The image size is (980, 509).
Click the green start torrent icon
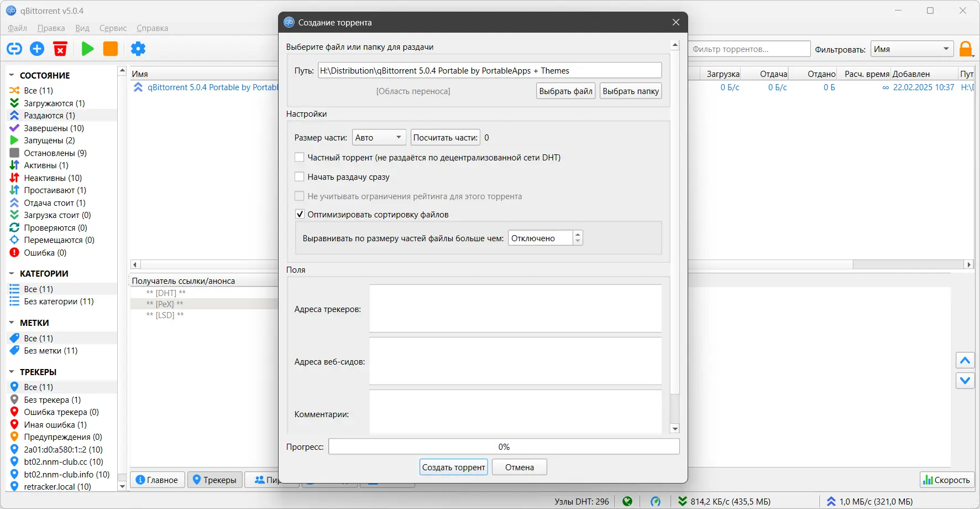point(87,49)
